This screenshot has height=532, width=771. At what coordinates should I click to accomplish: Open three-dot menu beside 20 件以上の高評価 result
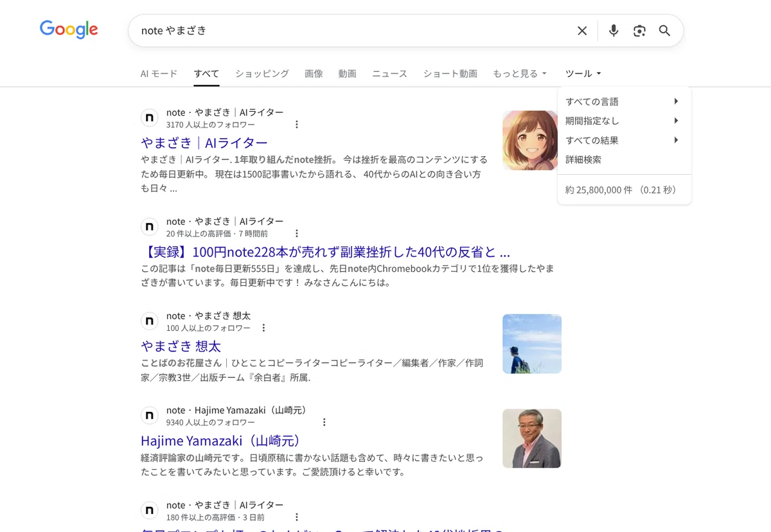click(296, 234)
